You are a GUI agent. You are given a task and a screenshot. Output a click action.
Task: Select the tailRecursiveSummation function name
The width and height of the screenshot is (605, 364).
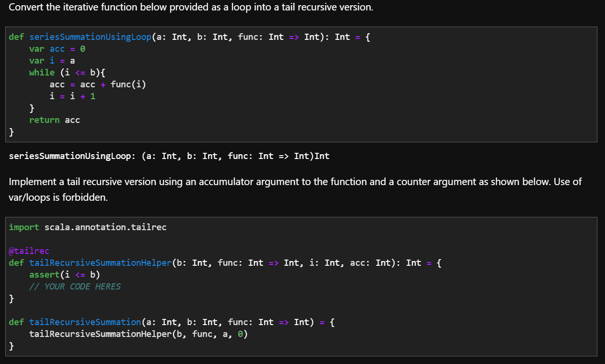[x=85, y=322]
